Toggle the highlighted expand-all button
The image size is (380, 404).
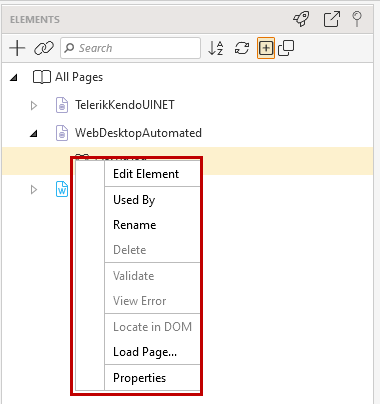click(x=266, y=48)
